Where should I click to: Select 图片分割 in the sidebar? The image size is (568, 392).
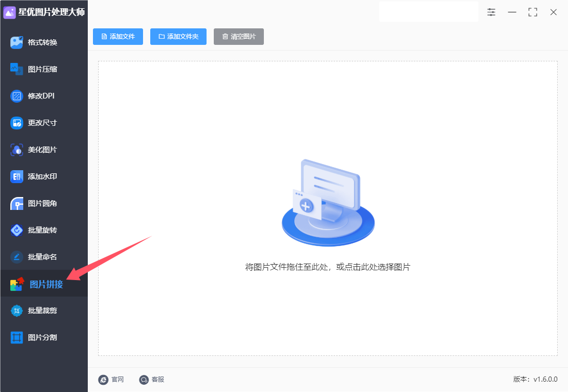tap(44, 337)
